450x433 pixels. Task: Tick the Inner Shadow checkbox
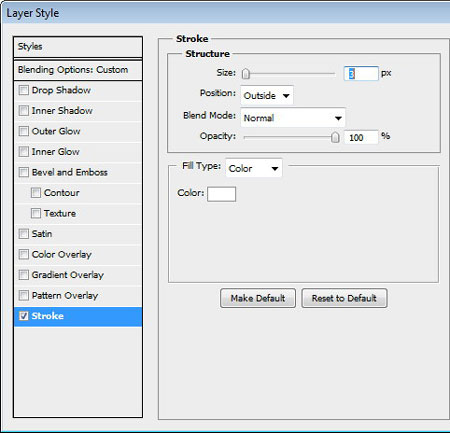click(24, 110)
